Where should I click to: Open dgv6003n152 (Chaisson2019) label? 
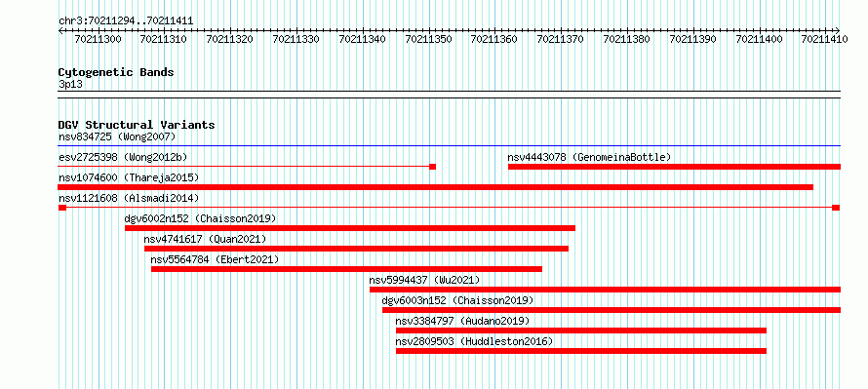tap(457, 300)
